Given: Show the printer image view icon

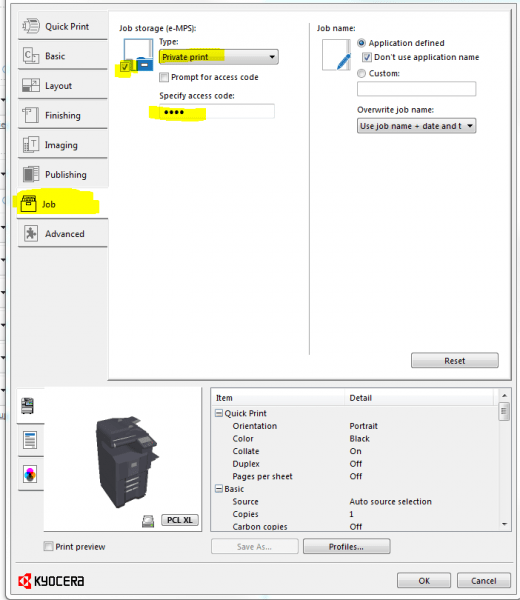Looking at the screenshot, I should tap(28, 406).
